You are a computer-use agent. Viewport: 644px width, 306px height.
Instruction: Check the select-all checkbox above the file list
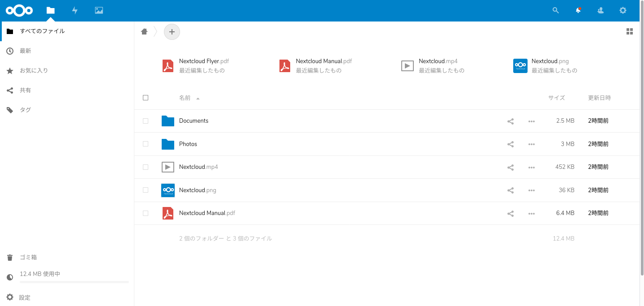pos(145,97)
